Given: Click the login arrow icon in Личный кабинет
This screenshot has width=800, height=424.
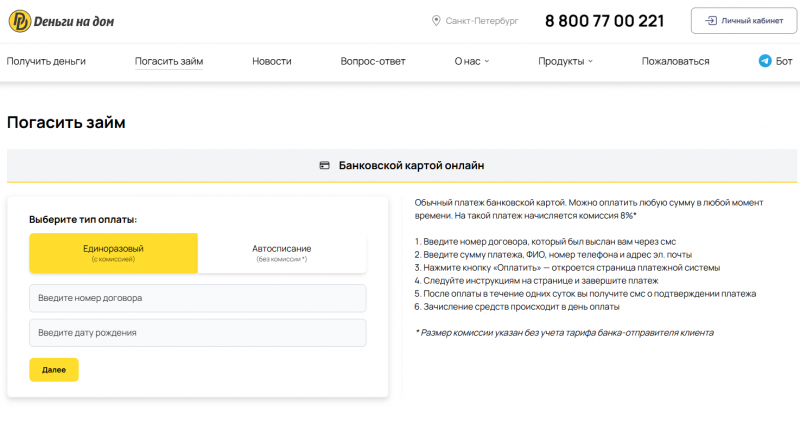Looking at the screenshot, I should tap(710, 21).
